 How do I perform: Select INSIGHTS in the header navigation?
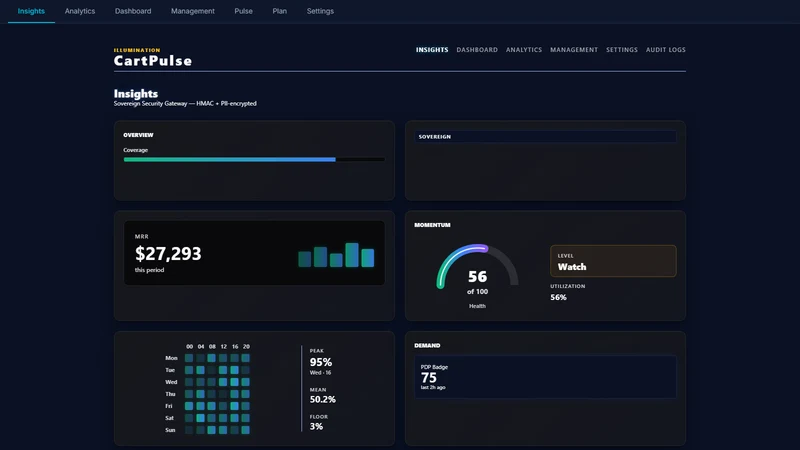pyautogui.click(x=432, y=50)
